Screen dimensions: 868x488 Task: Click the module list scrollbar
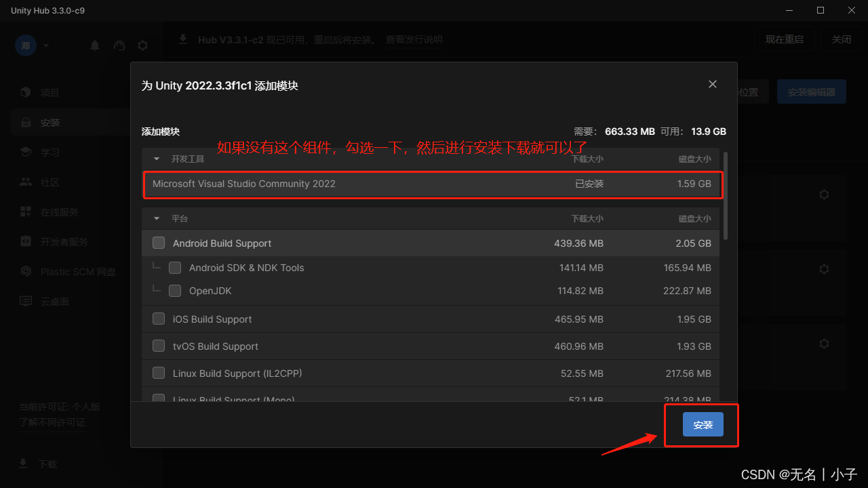(726, 195)
